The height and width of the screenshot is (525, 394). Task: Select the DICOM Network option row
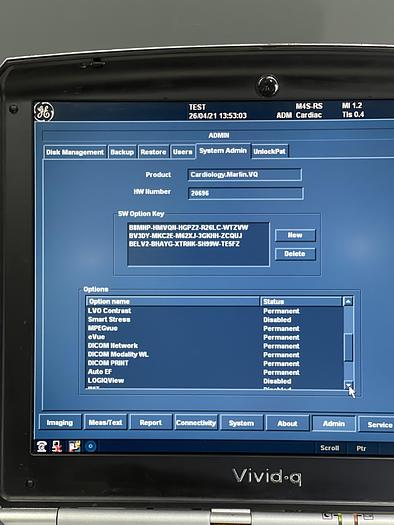pyautogui.click(x=214, y=346)
